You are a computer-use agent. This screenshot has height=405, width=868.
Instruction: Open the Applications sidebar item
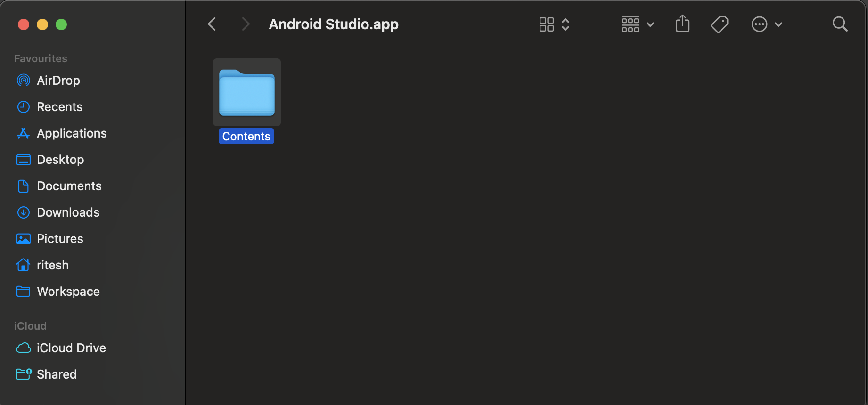[72, 133]
